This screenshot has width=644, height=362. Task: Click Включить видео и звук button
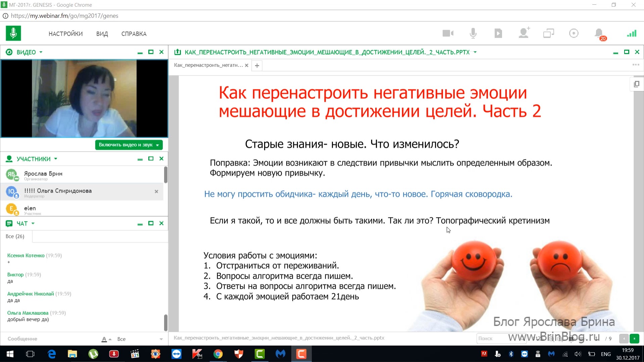click(129, 145)
